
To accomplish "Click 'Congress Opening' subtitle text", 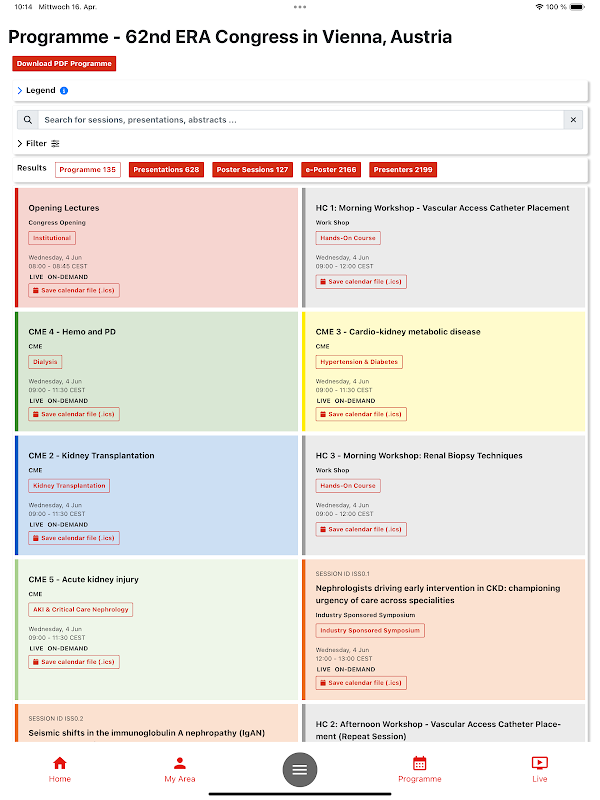I will tap(57, 223).
